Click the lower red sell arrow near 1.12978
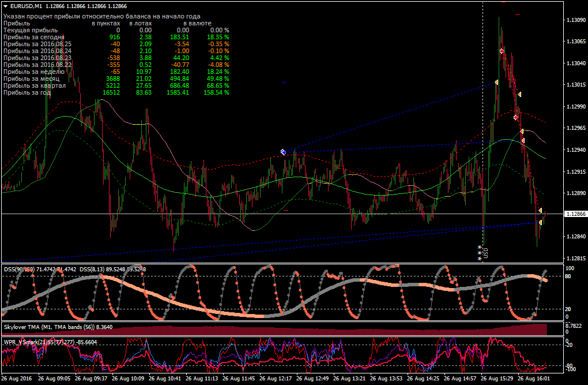Image resolution: width=588 pixels, height=385 pixels. [516, 118]
